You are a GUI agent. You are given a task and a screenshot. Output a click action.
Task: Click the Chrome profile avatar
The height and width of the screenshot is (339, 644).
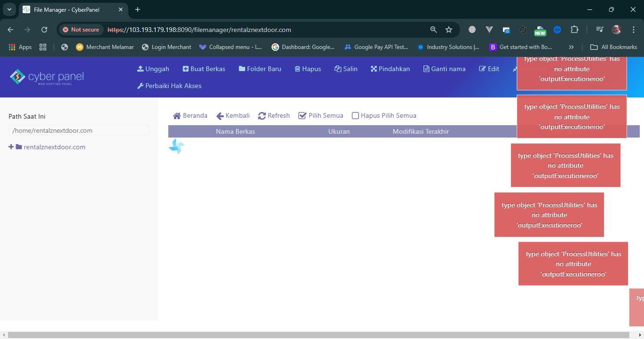click(617, 30)
